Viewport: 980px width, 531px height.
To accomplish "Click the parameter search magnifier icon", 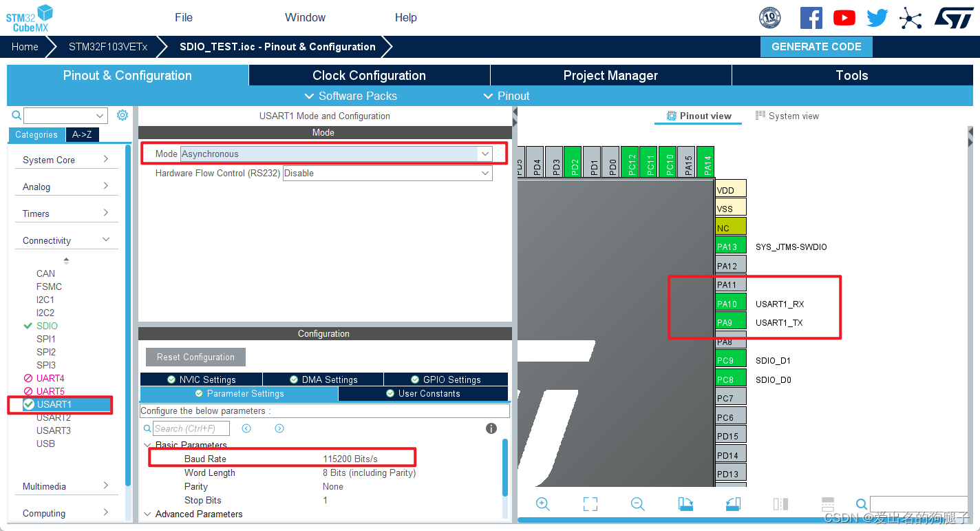I will tap(147, 428).
